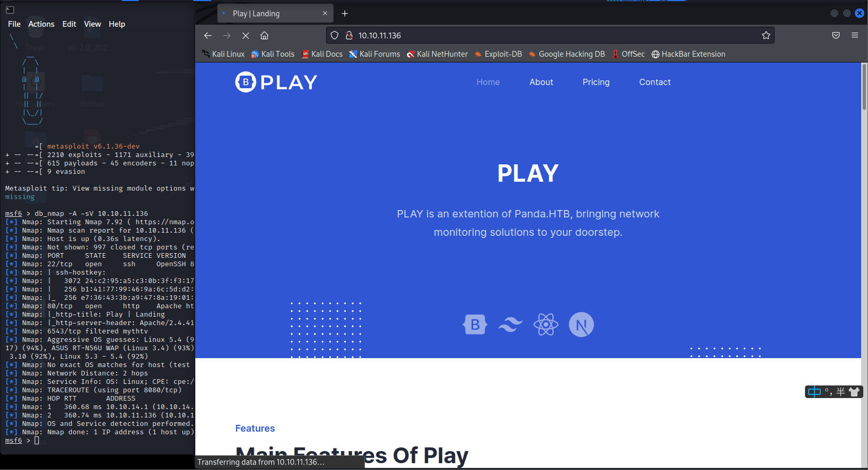Open the terminal View menu
Image resolution: width=868 pixels, height=470 pixels.
(92, 24)
